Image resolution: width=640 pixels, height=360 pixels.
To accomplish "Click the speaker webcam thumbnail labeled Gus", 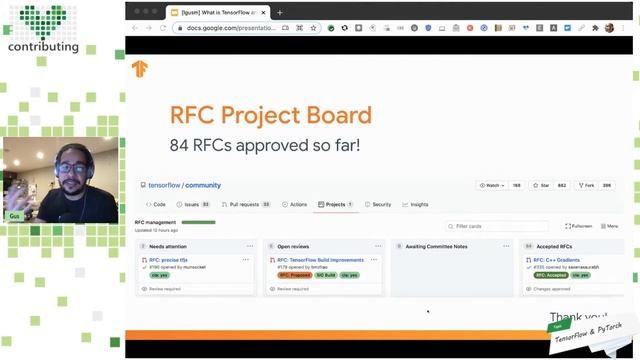I will 61,180.
